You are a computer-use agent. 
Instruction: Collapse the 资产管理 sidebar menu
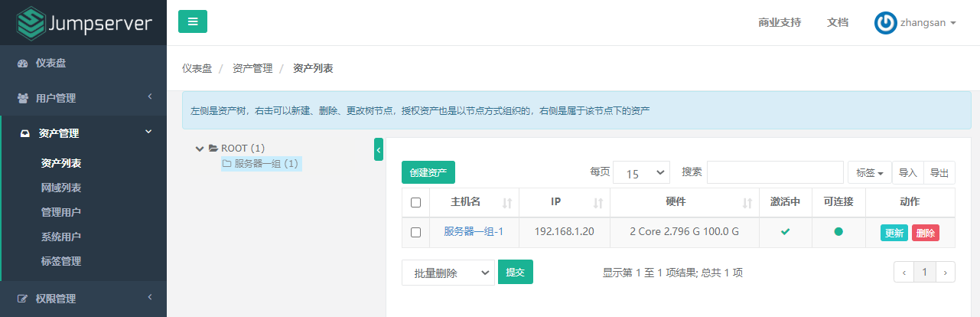(83, 133)
